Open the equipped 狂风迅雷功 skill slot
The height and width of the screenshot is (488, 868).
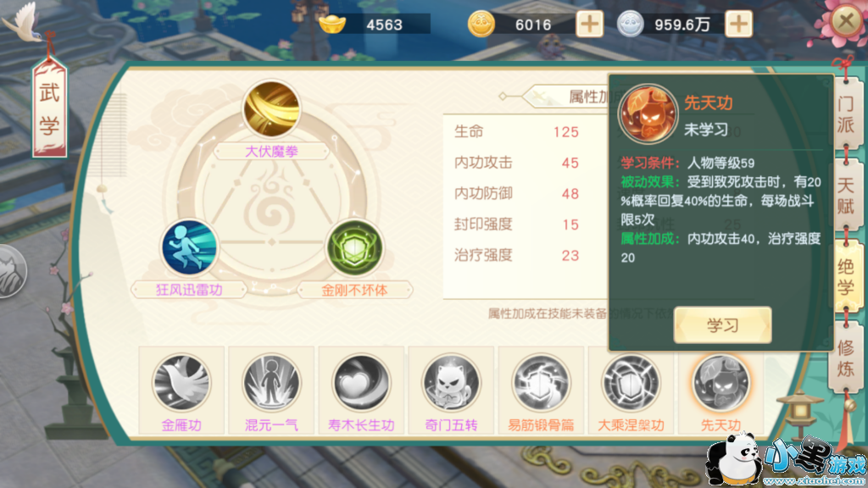point(189,247)
